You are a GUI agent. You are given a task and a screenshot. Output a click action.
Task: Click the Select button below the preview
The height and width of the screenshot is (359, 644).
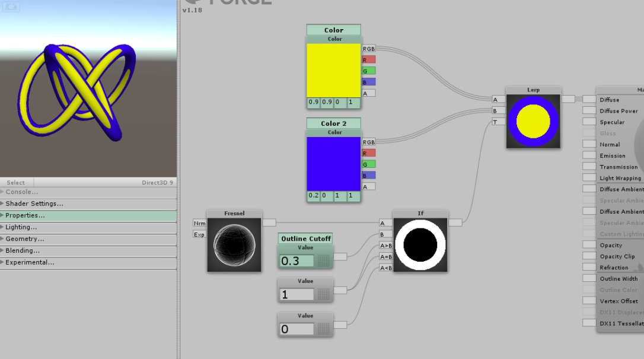[x=16, y=182]
